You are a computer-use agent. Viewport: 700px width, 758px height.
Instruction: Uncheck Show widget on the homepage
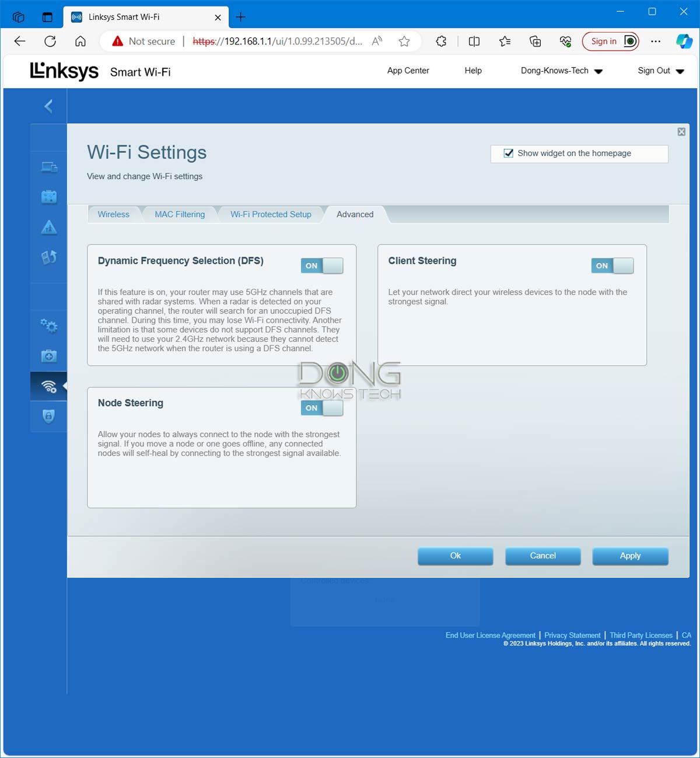509,153
